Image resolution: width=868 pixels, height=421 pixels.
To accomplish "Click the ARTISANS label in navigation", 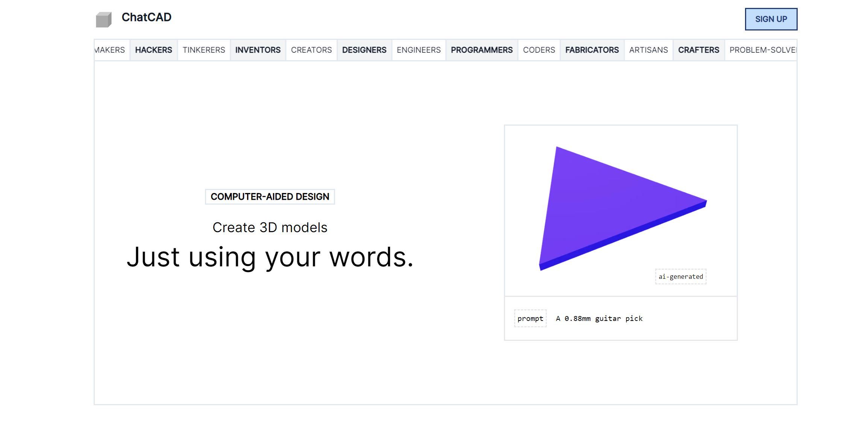I will coord(649,49).
